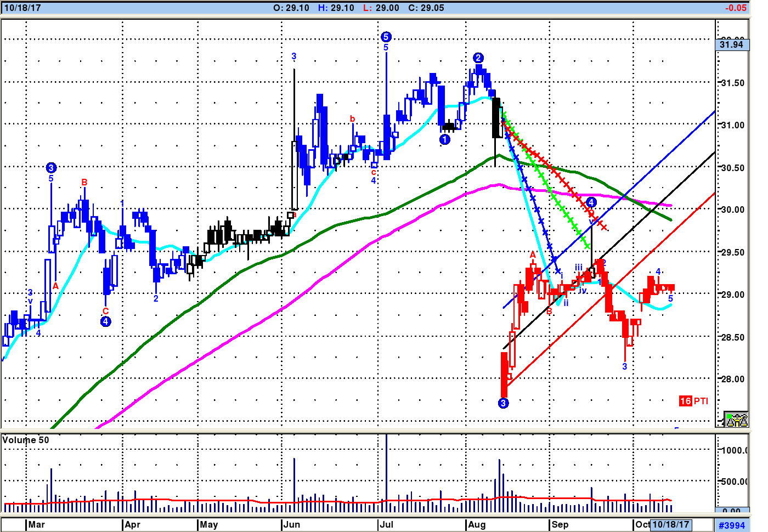The image size is (768, 532).
Task: Click the #3994 bar count box
Action: [x=732, y=525]
